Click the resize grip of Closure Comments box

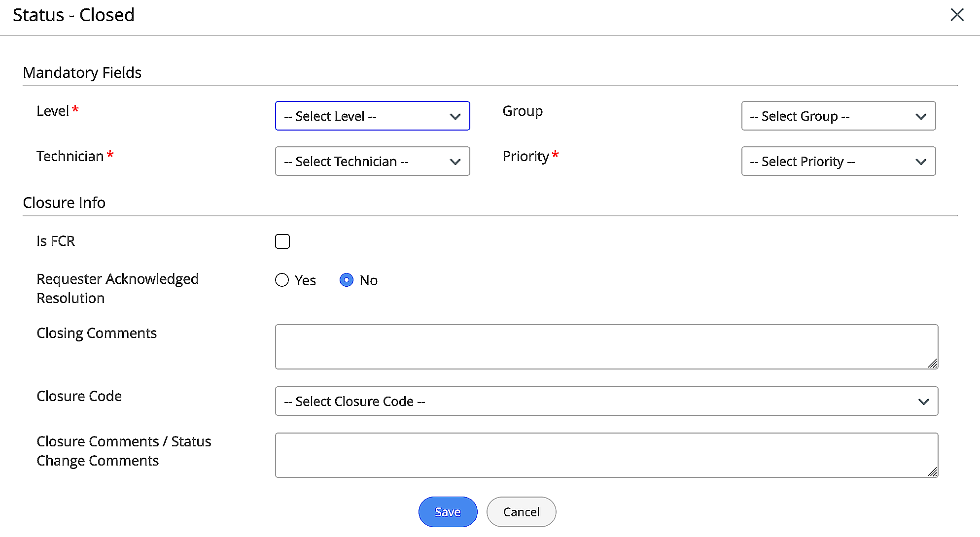(933, 473)
